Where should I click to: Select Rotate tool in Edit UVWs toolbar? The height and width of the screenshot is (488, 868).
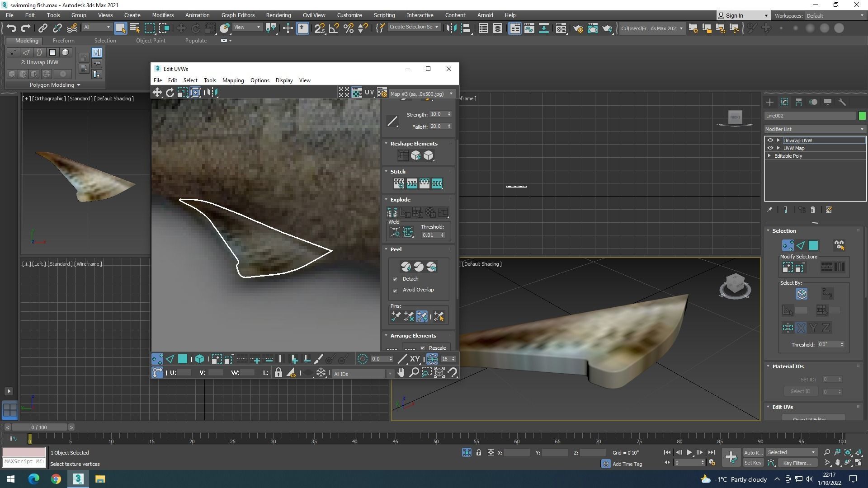(x=170, y=93)
